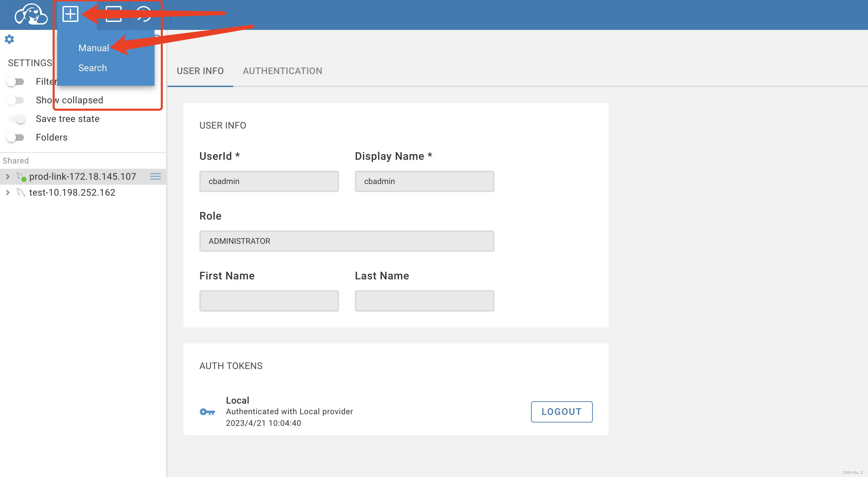The height and width of the screenshot is (477, 868).
Task: Toggle the Filter setting switch
Action: coord(16,81)
